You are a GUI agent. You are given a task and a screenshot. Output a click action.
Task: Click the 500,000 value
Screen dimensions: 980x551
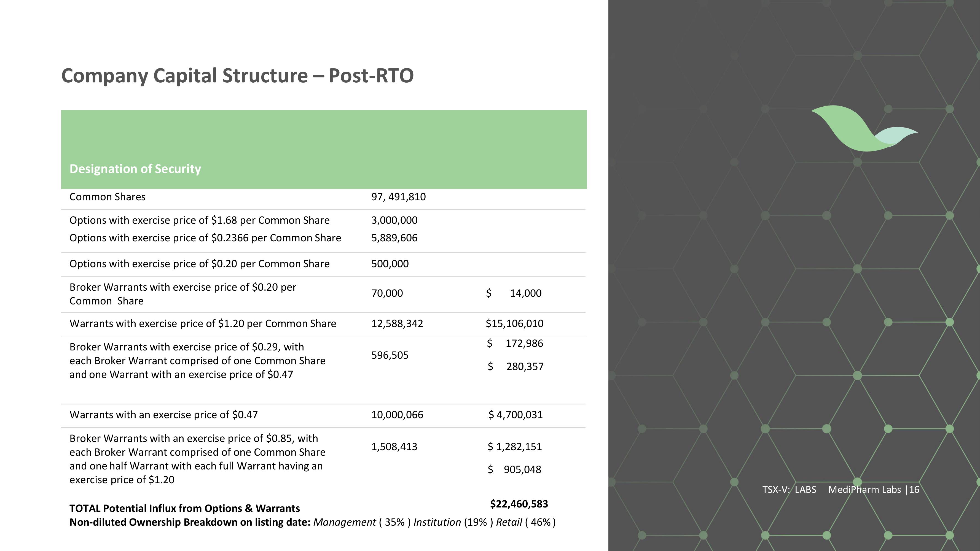click(390, 264)
